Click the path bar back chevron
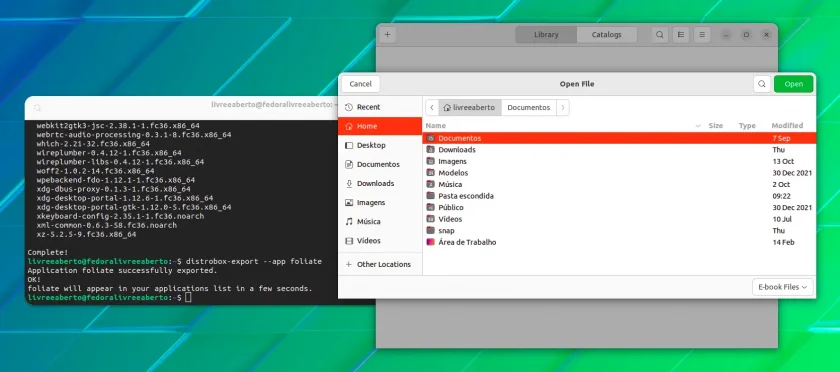840x372 pixels. point(432,108)
